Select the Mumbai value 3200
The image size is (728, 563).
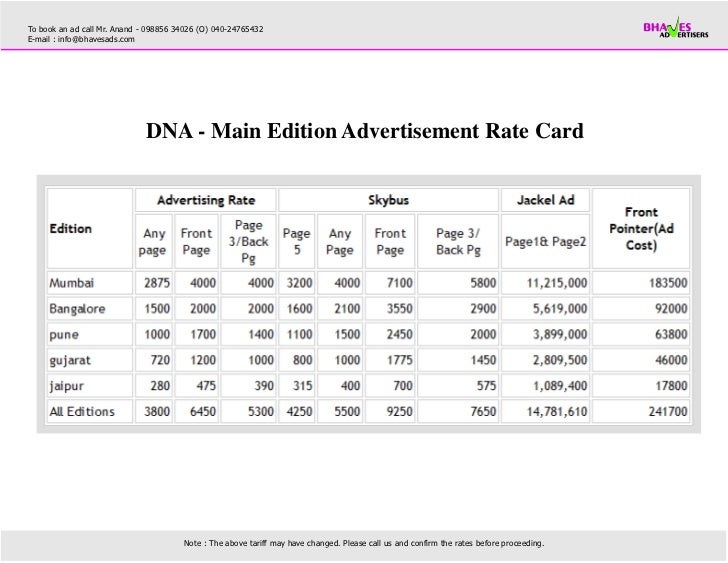pos(299,283)
